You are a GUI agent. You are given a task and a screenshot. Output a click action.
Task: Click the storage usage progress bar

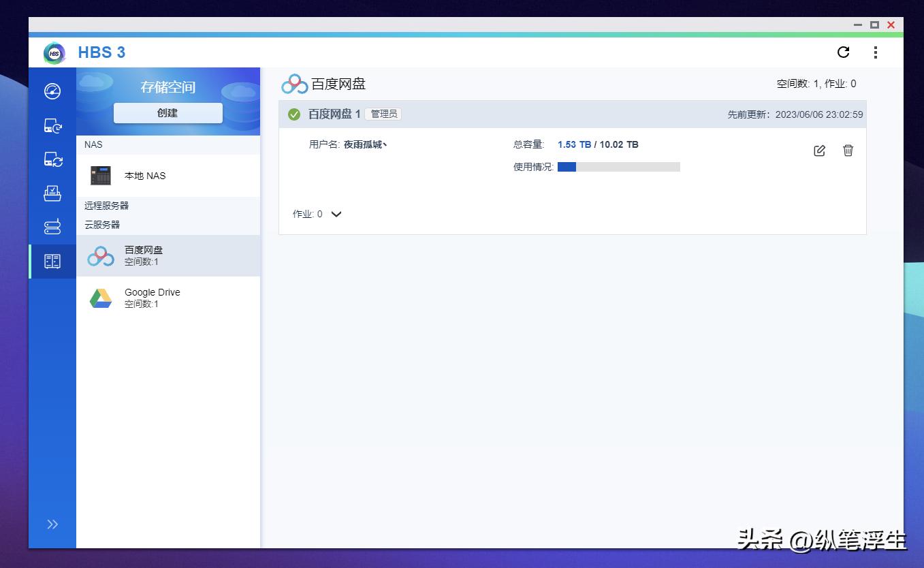tap(619, 167)
